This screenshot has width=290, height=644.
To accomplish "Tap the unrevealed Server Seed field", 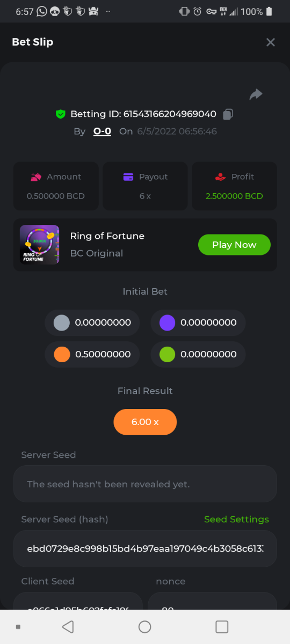I will 145,484.
